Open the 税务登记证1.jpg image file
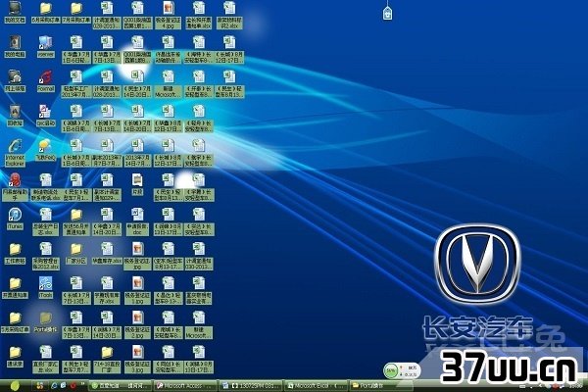 click(137, 290)
